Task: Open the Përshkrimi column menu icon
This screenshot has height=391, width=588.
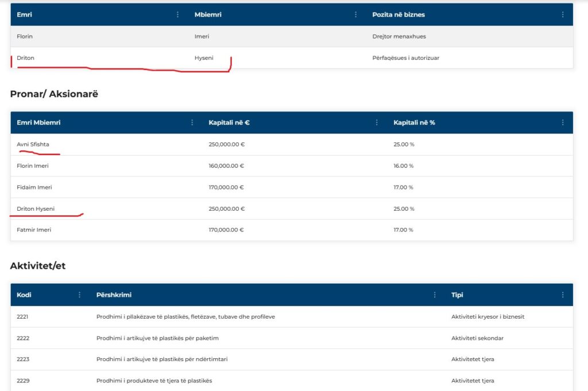Action: [x=435, y=295]
